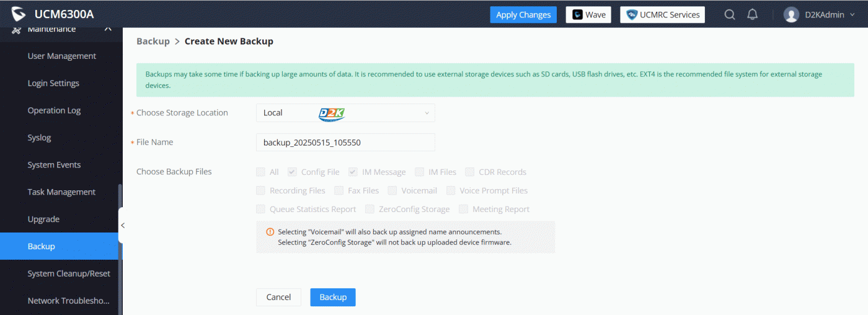The width and height of the screenshot is (868, 315).
Task: Toggle the All backup files checkbox
Action: click(260, 172)
